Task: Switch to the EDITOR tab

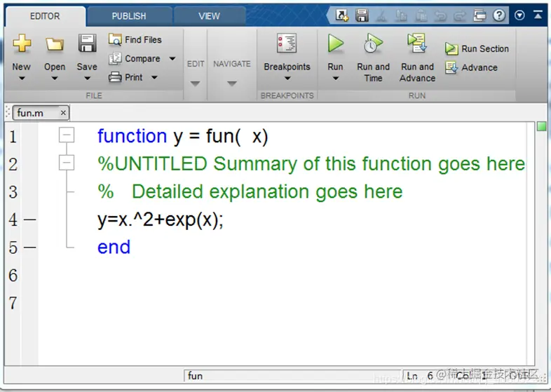Action: (45, 16)
